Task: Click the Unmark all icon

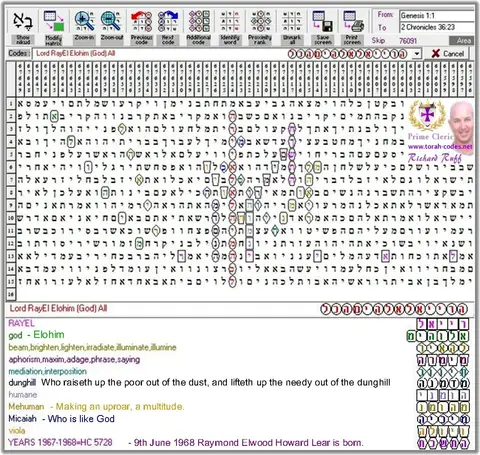Action: [x=292, y=21]
